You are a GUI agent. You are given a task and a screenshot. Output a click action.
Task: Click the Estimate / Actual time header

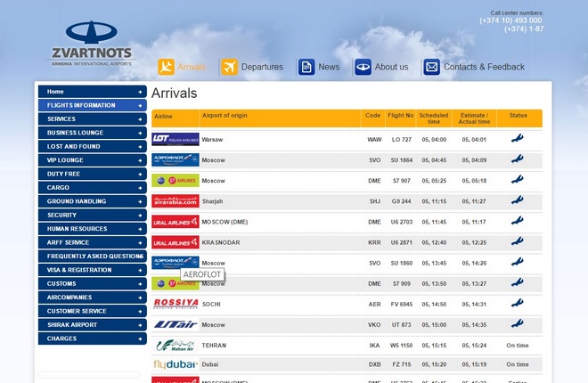coord(474,118)
